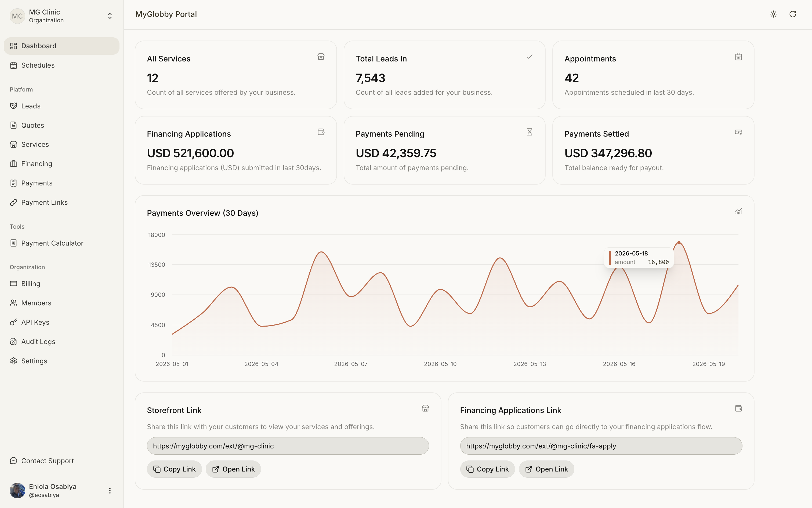Click checkmark icon on Total Leads In card
The width and height of the screenshot is (812, 508).
(529, 57)
